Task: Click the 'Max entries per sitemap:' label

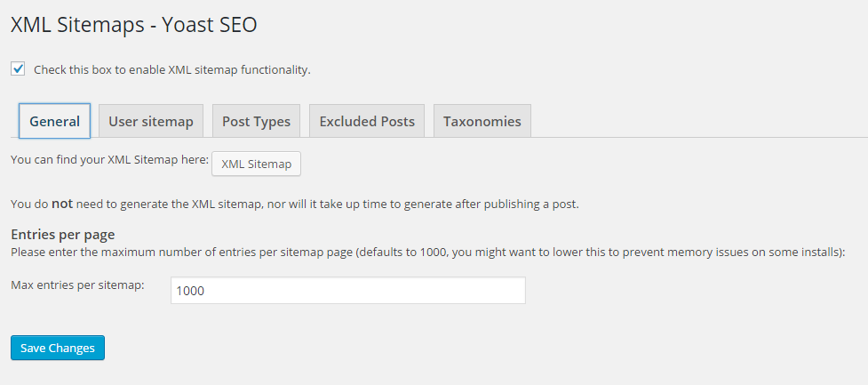Action: 77,285
